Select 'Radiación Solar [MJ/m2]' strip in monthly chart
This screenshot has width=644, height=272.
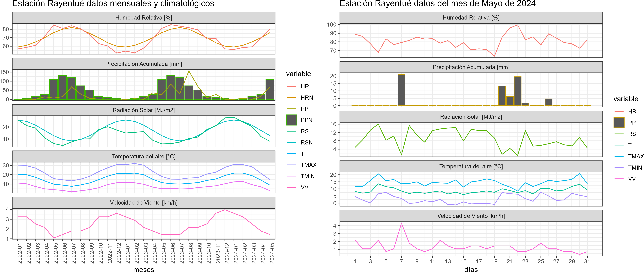point(144,110)
